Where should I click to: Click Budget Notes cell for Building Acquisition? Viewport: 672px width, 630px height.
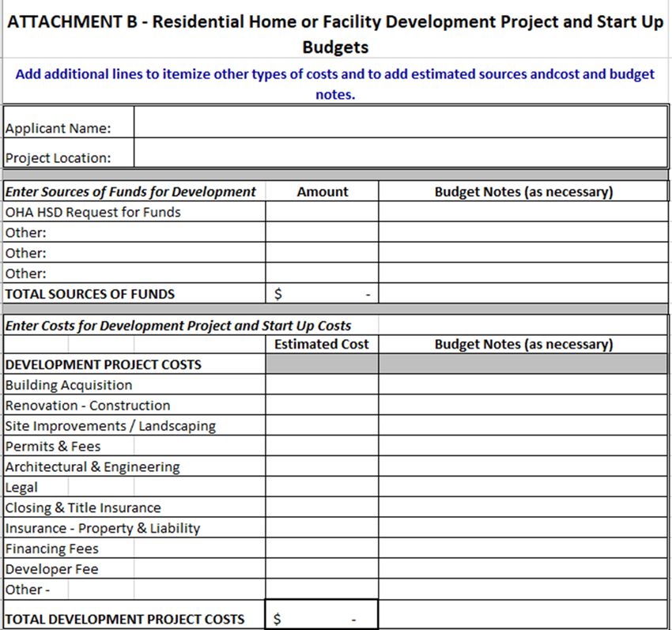523,384
